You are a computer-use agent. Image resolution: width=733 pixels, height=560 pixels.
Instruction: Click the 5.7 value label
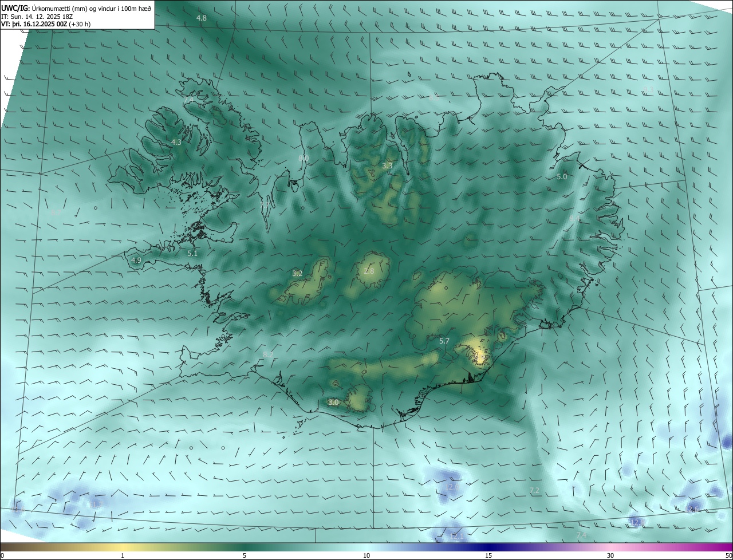444,341
